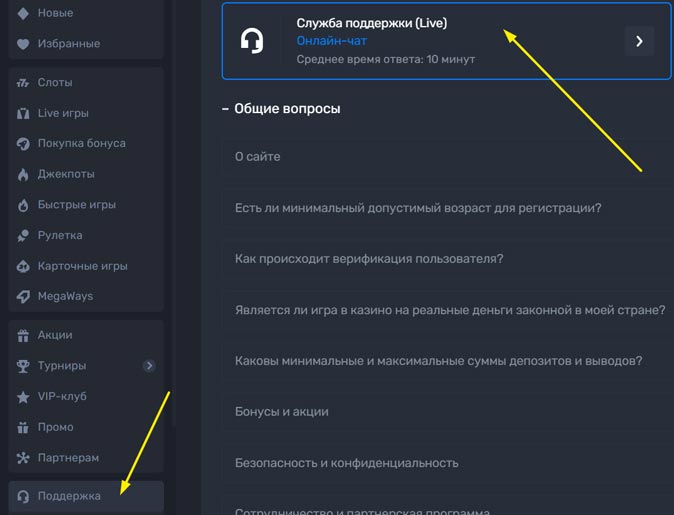Expand the Турниры submenu chevron
The width and height of the screenshot is (674, 515).
coord(149,366)
